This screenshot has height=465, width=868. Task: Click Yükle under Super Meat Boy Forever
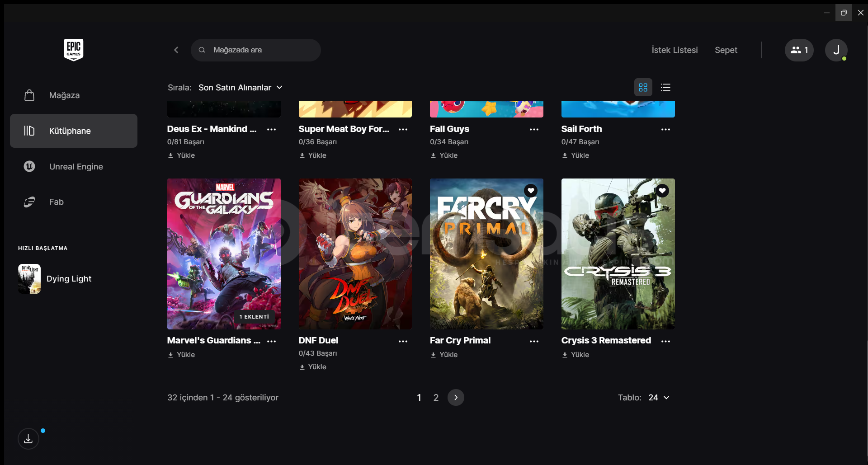(x=313, y=155)
